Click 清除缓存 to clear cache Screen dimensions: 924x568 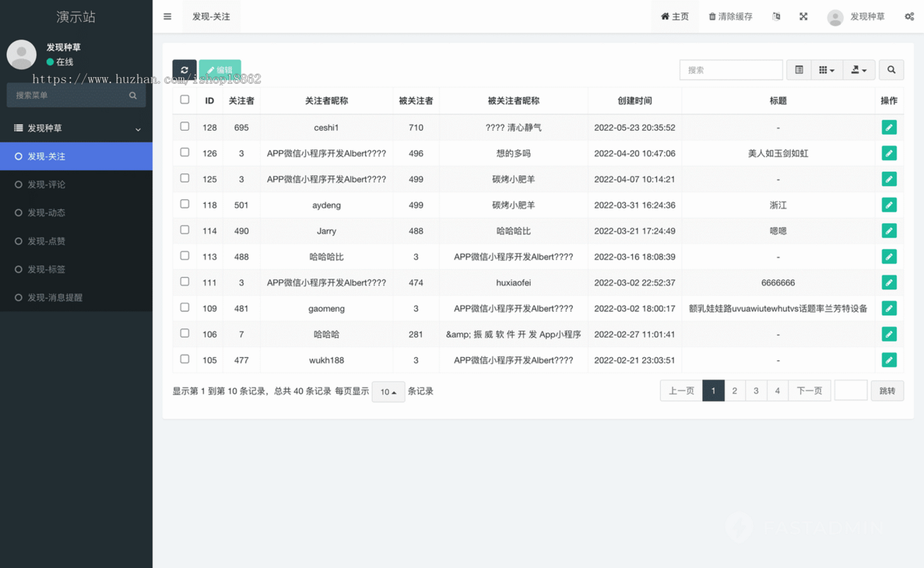tap(729, 16)
